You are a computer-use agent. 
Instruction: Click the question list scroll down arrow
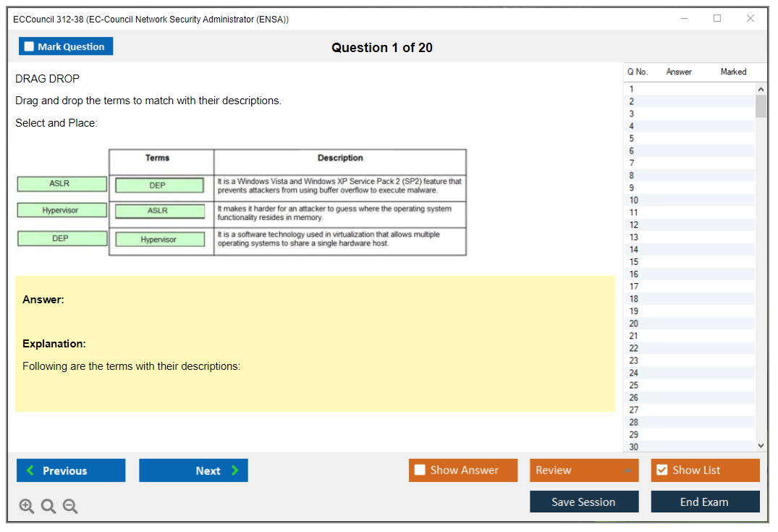pyautogui.click(x=760, y=446)
